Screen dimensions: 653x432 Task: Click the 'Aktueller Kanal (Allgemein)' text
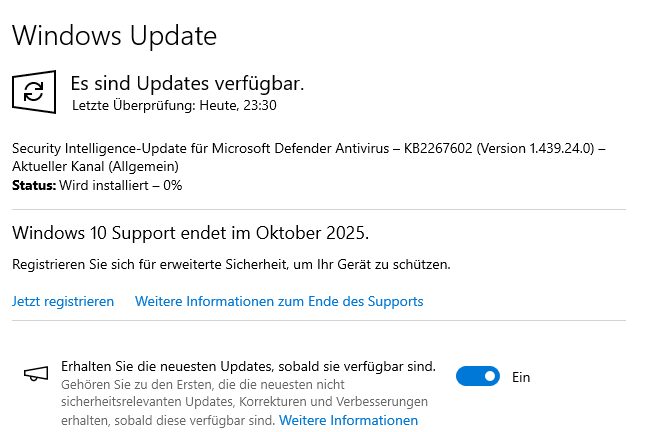(x=95, y=166)
